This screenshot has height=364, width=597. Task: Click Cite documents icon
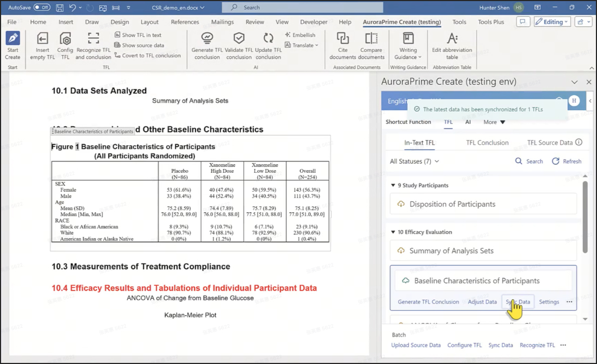coord(343,38)
